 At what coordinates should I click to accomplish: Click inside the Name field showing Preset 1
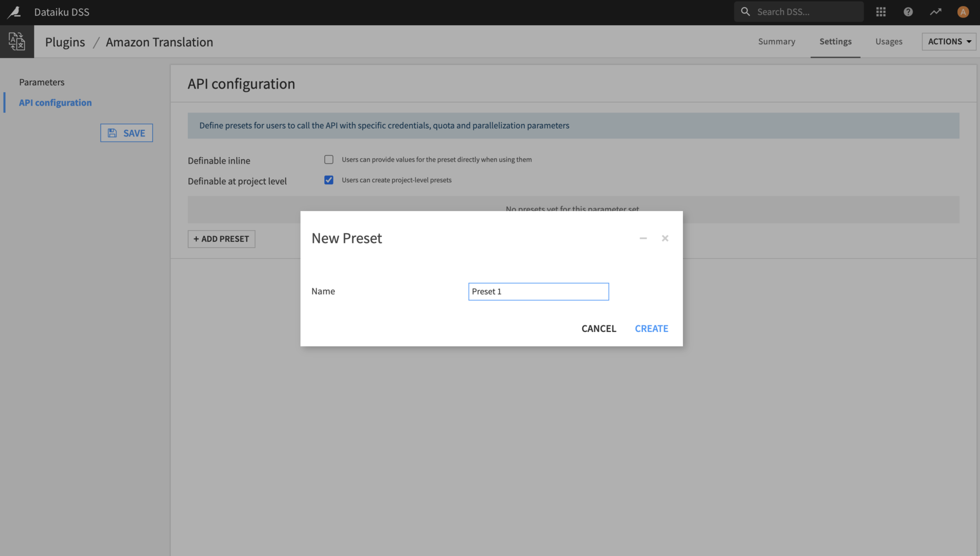pyautogui.click(x=538, y=291)
